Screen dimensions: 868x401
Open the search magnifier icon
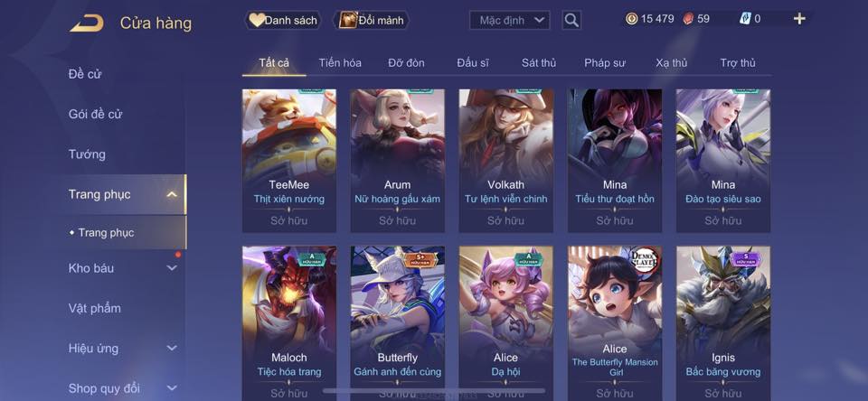pyautogui.click(x=571, y=21)
